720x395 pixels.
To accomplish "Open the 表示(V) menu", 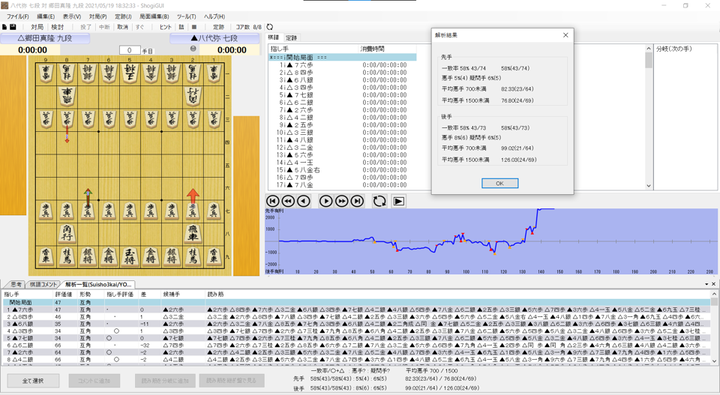I will tap(72, 17).
